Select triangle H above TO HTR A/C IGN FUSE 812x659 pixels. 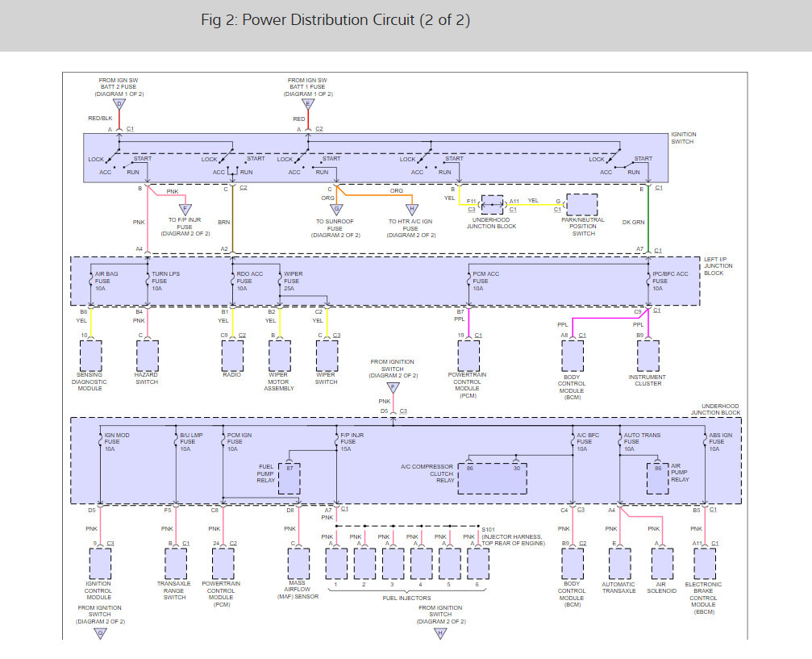point(412,210)
